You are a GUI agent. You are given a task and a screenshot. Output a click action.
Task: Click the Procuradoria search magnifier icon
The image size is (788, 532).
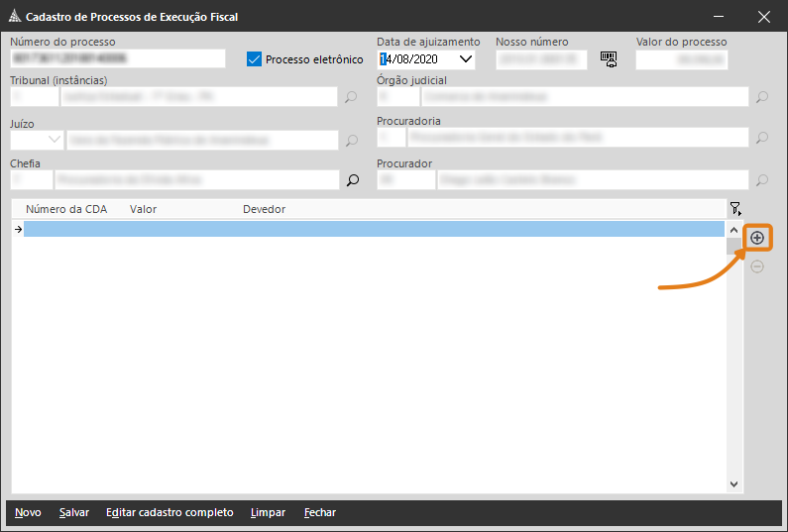[x=762, y=138]
